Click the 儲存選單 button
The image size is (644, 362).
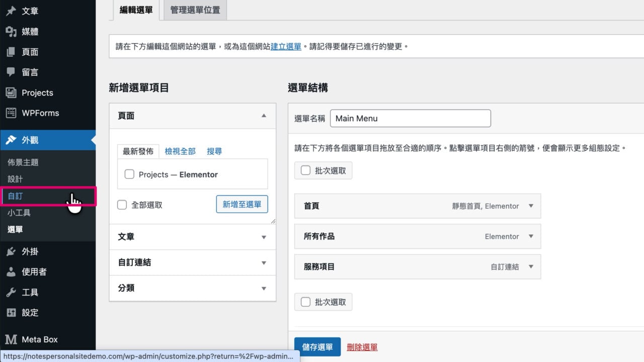tap(317, 347)
